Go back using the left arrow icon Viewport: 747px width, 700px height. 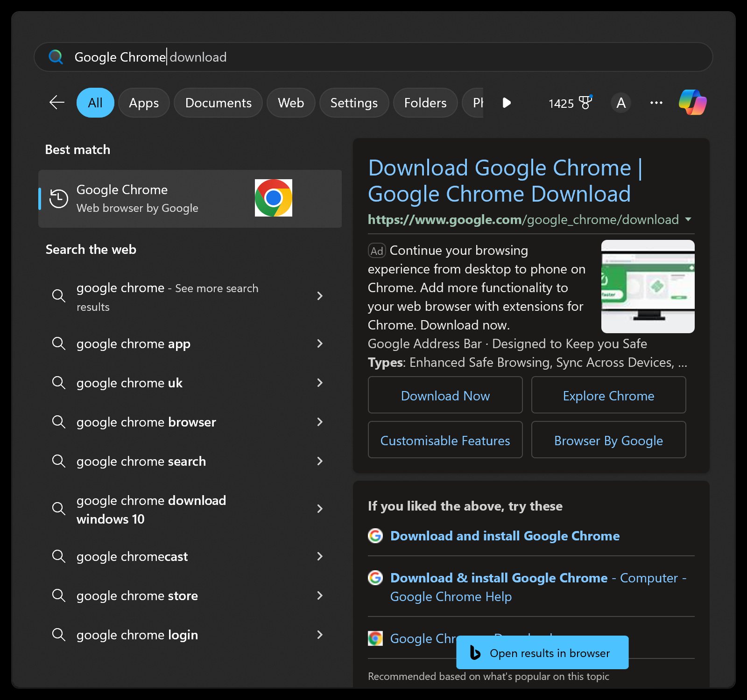coord(57,102)
